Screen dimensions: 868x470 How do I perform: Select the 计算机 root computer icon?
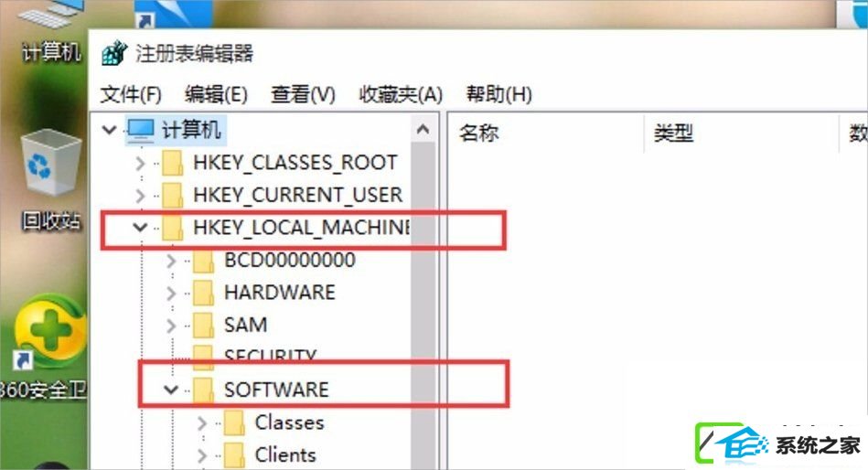coord(141,131)
